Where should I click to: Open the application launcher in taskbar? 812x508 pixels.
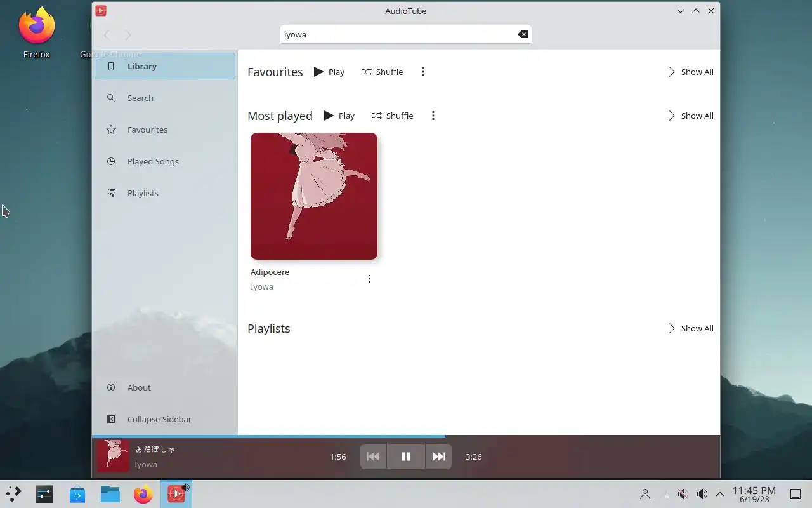[13, 494]
